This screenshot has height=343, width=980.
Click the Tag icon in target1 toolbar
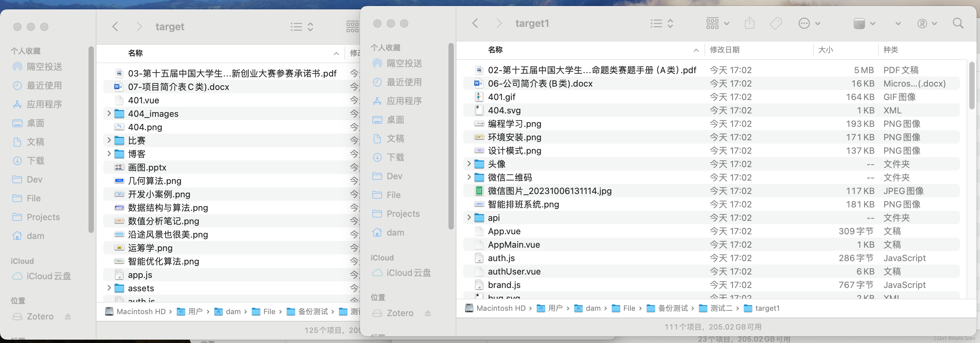776,23
